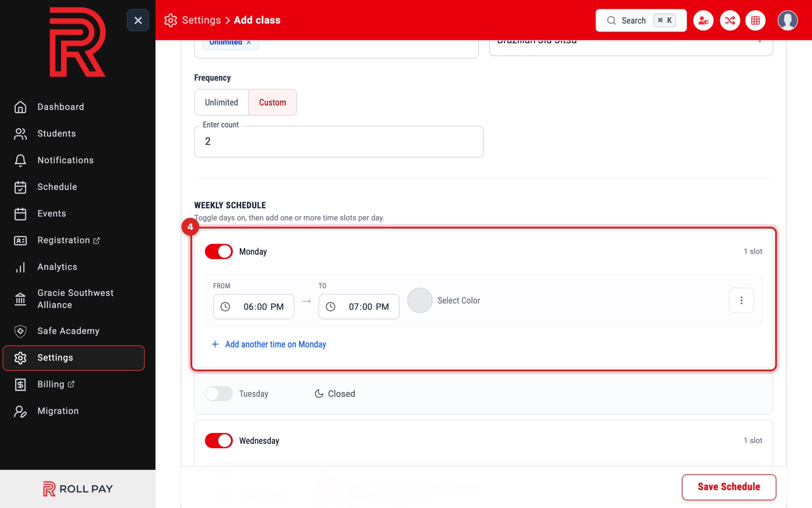
Task: Click clock icon in Monday FROM field
Action: point(225,307)
